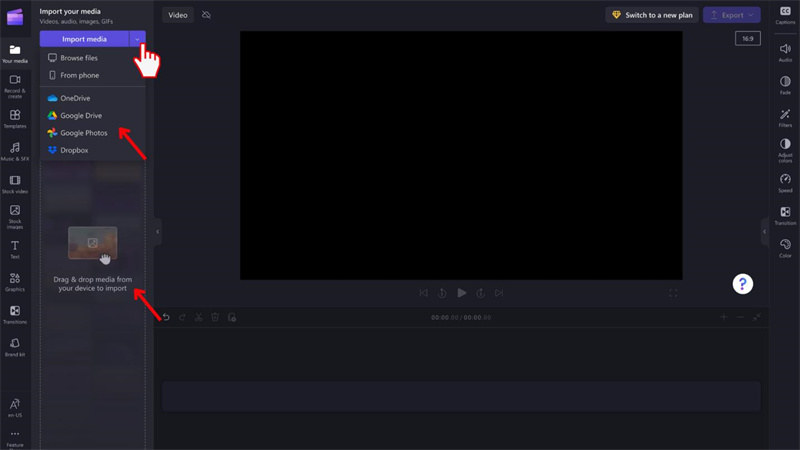This screenshot has width=800, height=450.
Task: Click the Import media button
Action: [84, 39]
